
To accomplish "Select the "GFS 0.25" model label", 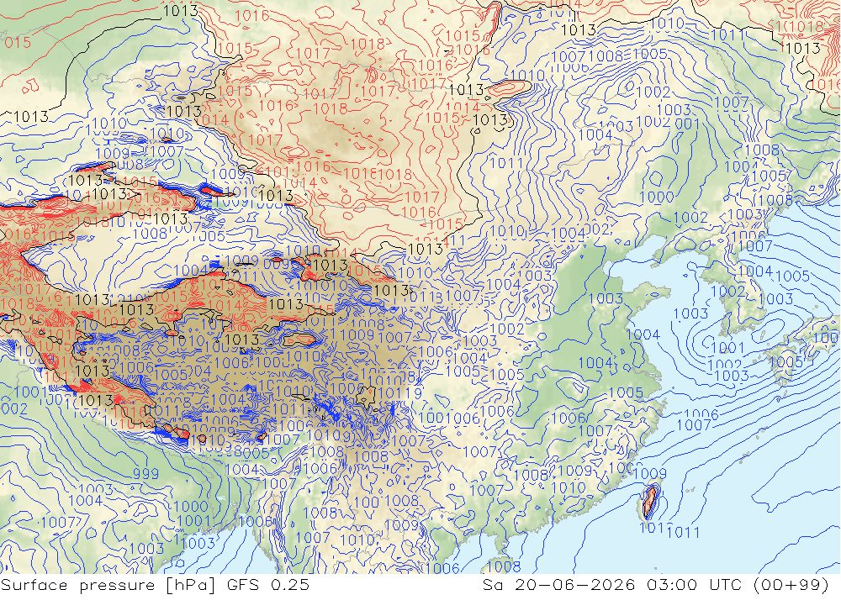I will 268,585.
